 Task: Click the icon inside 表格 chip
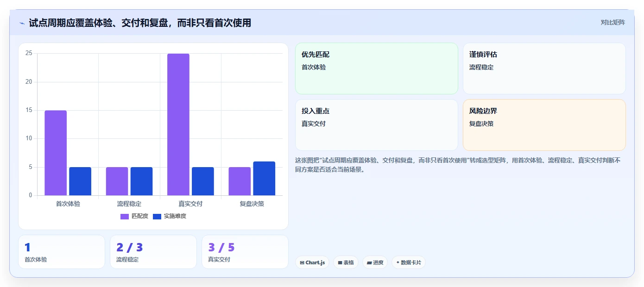[340, 262]
